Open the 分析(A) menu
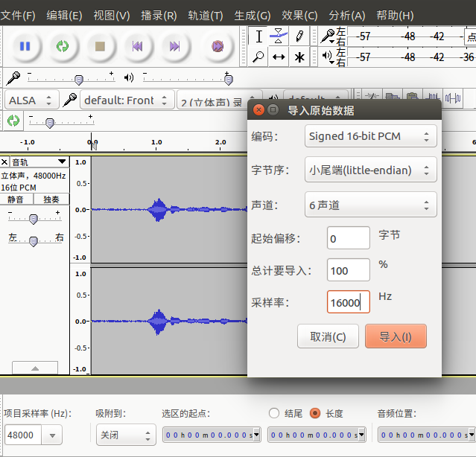This screenshot has width=476, height=457. [x=347, y=16]
